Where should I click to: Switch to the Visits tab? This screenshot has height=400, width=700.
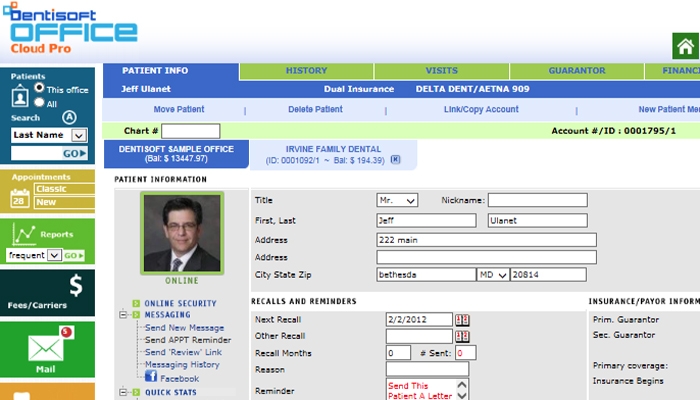pos(442,71)
